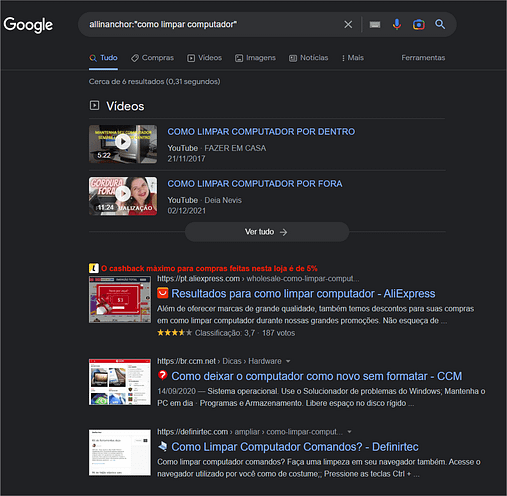Image resolution: width=507 pixels, height=496 pixels.
Task: Click the definirtec.com URL breadcrumb
Action: [x=250, y=432]
